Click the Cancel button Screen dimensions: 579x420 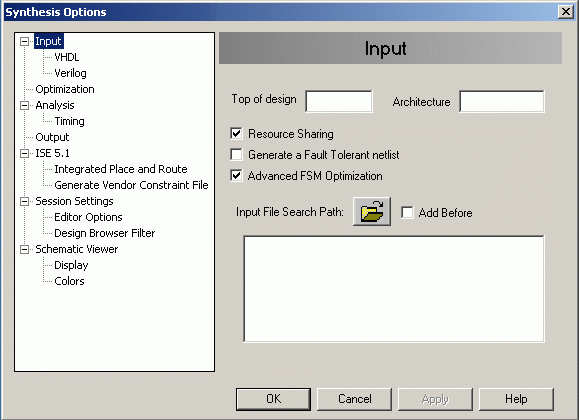[354, 399]
